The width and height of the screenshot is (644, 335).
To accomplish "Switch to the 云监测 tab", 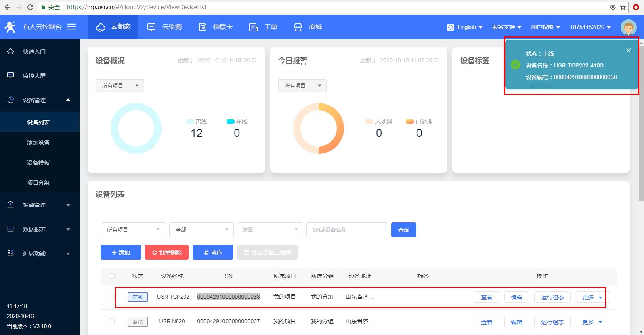I will coord(165,27).
